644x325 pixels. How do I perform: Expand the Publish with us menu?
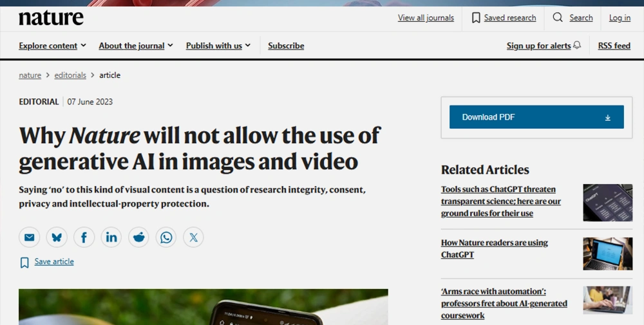pyautogui.click(x=218, y=46)
